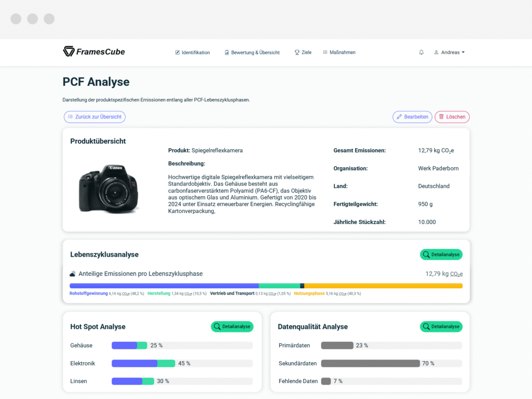The width and height of the screenshot is (532, 399).
Task: Open Bewertung & Übersicht menu
Action: click(x=252, y=52)
